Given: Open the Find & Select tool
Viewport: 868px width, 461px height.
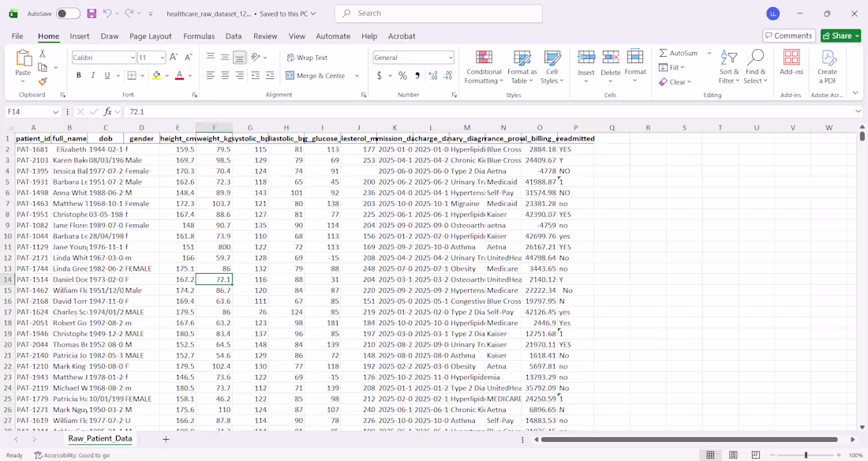Looking at the screenshot, I should coord(756,67).
